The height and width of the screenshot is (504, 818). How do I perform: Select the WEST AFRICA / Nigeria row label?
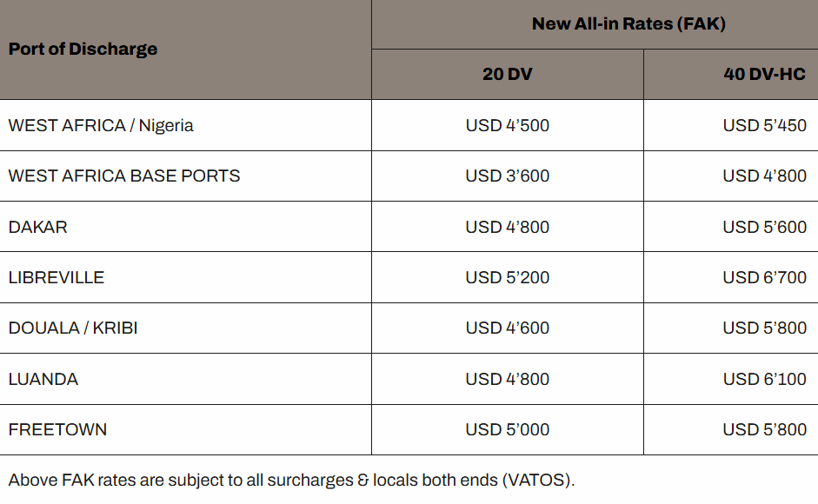pyautogui.click(x=101, y=125)
